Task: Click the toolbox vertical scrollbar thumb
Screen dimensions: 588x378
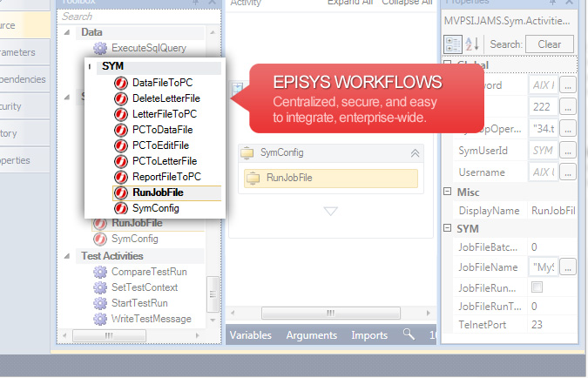Action: pyautogui.click(x=213, y=294)
